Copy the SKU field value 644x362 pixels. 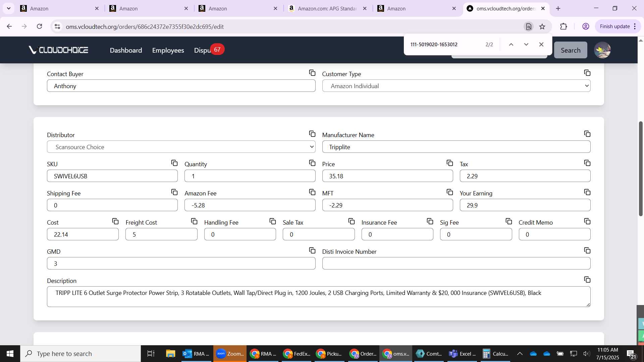174,163
